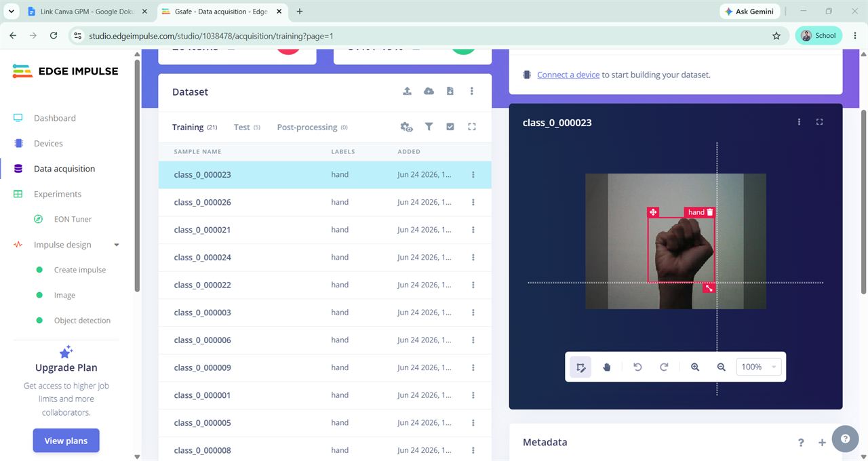Screen dimensions: 868x461
Task: Select sample class_0_000003 in the list
Action: point(325,313)
